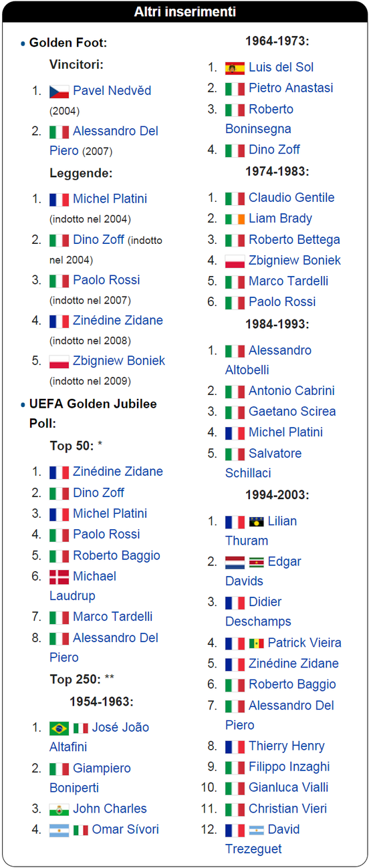
Task: Open the Salvatore Schillaci link
Action: point(263,463)
